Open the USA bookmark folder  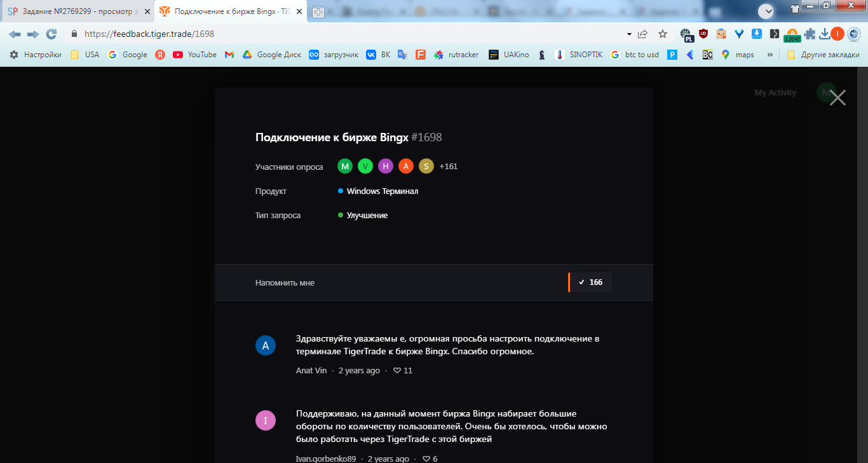(85, 55)
